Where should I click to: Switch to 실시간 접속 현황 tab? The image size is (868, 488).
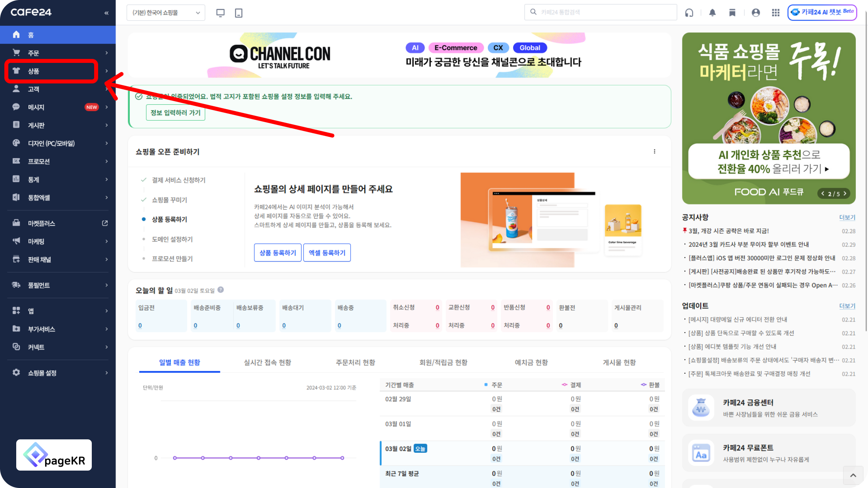pos(267,362)
